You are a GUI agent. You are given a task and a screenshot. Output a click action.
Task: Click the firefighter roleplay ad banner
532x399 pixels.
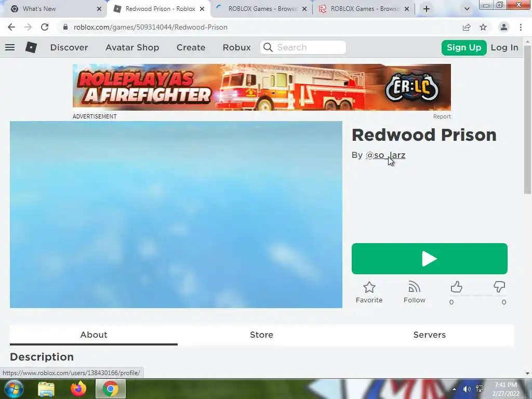[262, 87]
